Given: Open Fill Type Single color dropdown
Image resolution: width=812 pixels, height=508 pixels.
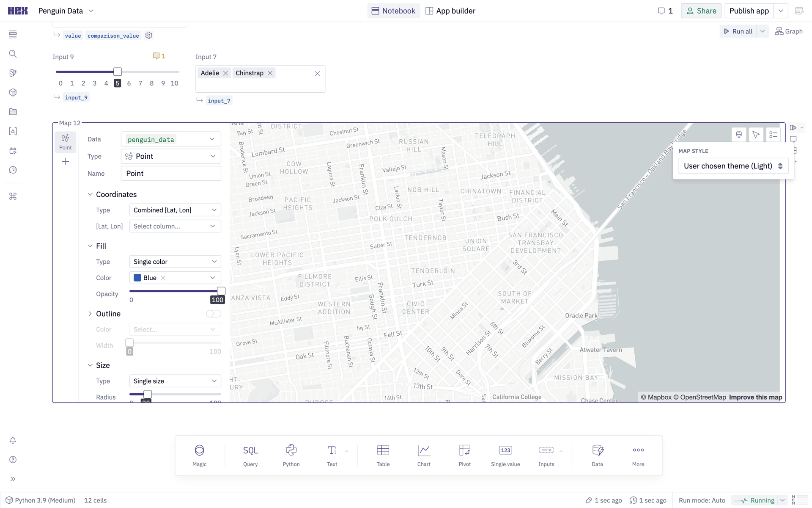Looking at the screenshot, I should pyautogui.click(x=175, y=262).
